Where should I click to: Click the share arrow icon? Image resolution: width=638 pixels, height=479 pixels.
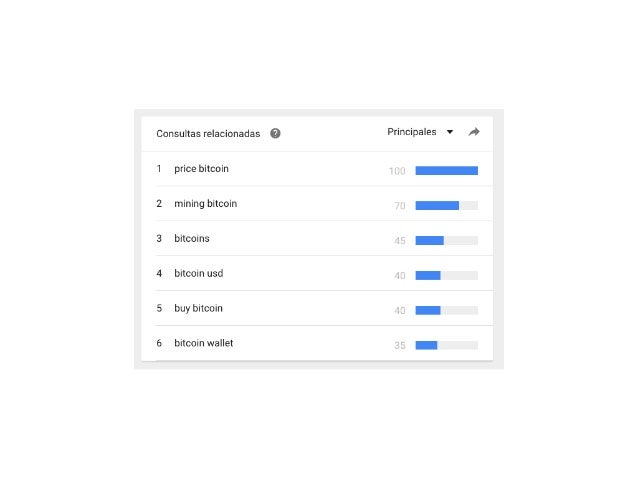click(474, 132)
